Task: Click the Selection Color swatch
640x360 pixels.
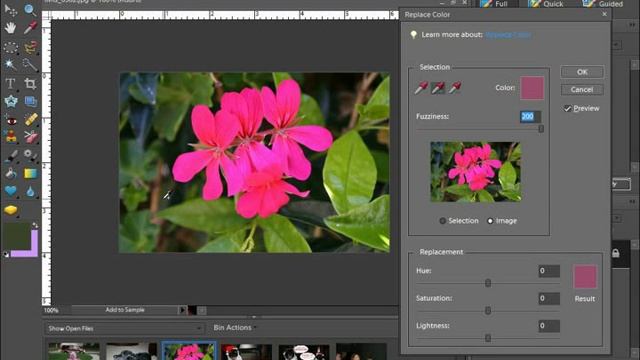Action: tap(532, 88)
